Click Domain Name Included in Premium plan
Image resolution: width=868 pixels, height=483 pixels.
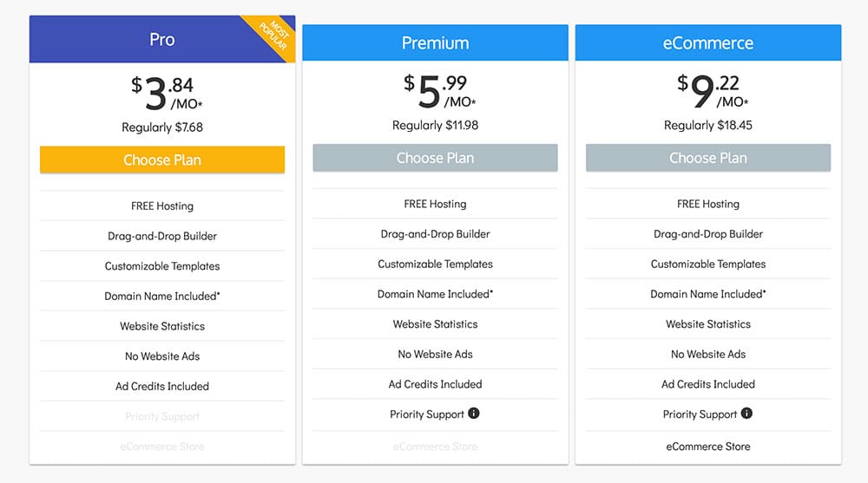tap(435, 294)
